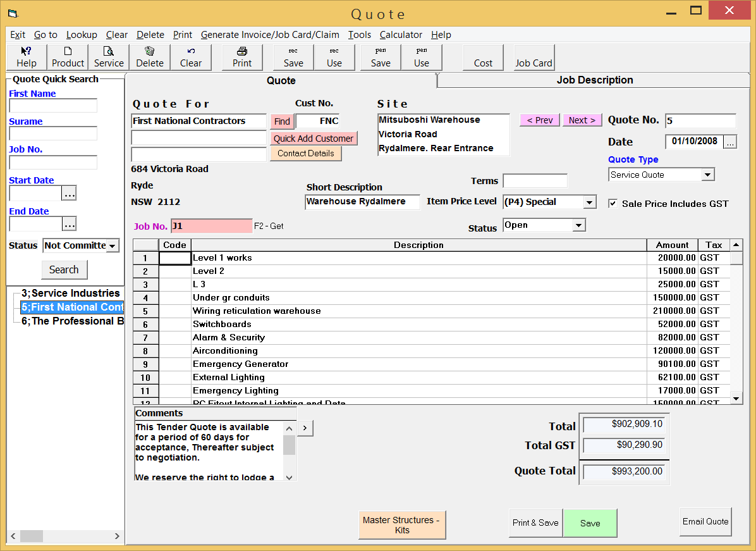Select the Switchboards line item row
This screenshot has height=551, width=756.
[432, 325]
